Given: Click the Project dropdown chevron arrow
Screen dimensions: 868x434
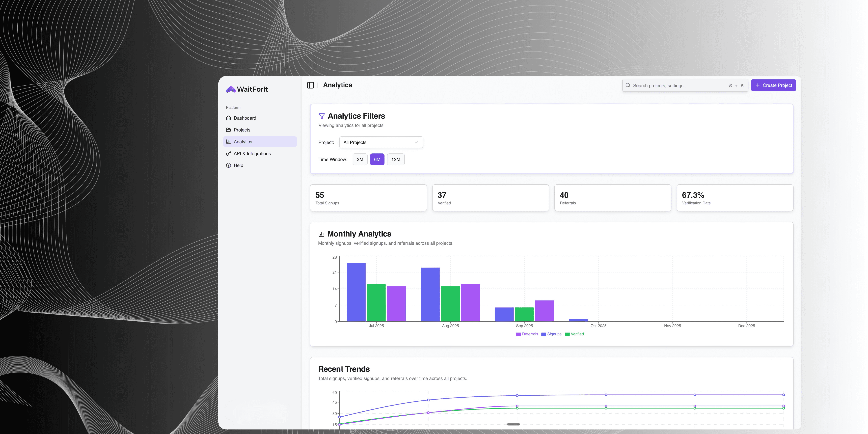Looking at the screenshot, I should (x=416, y=143).
